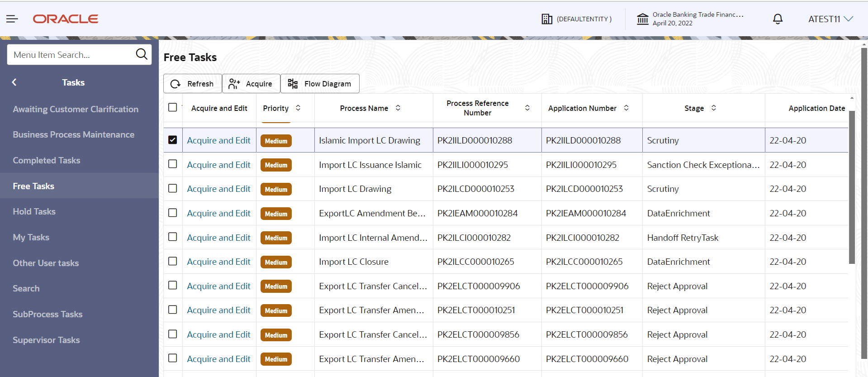The width and height of the screenshot is (868, 377).
Task: Click the Oracle logo
Action: point(66,19)
